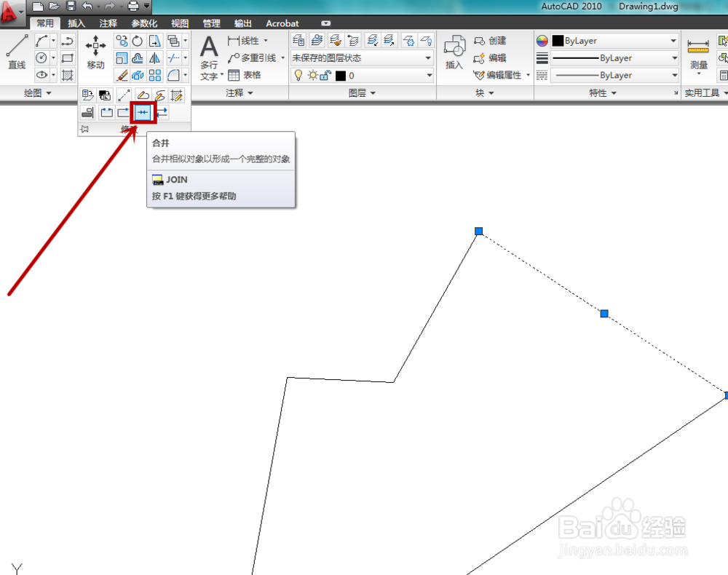Open the unsaved layer state dropdown
Image resolution: width=728 pixels, height=575 pixels.
pos(362,58)
